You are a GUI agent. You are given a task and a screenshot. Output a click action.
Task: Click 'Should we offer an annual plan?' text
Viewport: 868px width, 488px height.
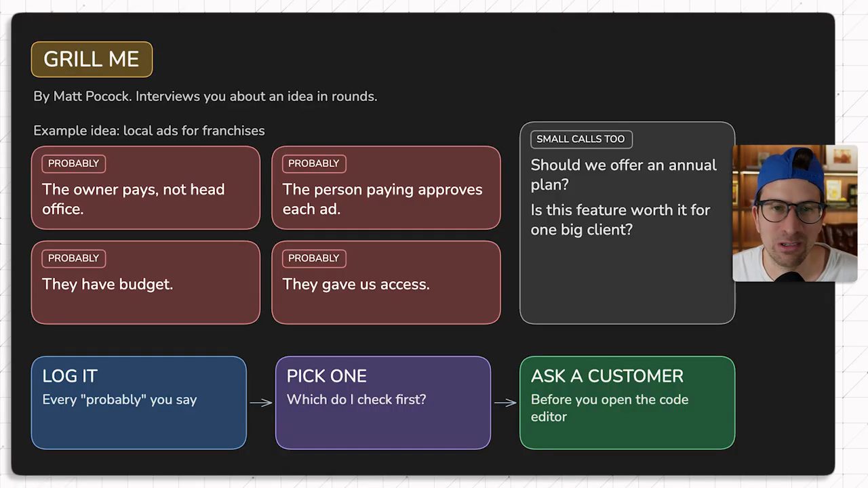pos(623,175)
